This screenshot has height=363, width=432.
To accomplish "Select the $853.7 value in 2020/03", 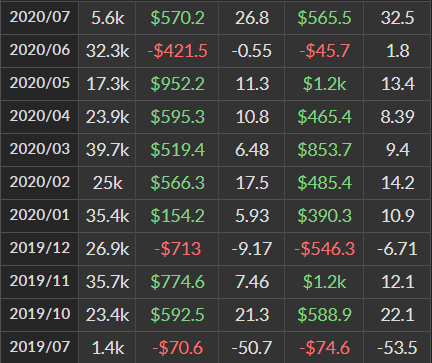I will [x=324, y=150].
